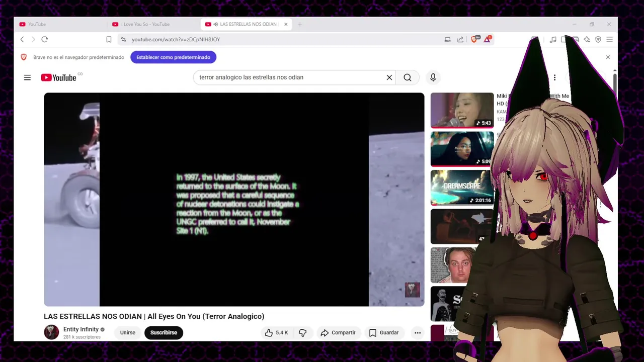Close the LAS ESTRELLAS NOS ODIAN tab
Image resolution: width=644 pixels, height=362 pixels.
click(x=286, y=24)
